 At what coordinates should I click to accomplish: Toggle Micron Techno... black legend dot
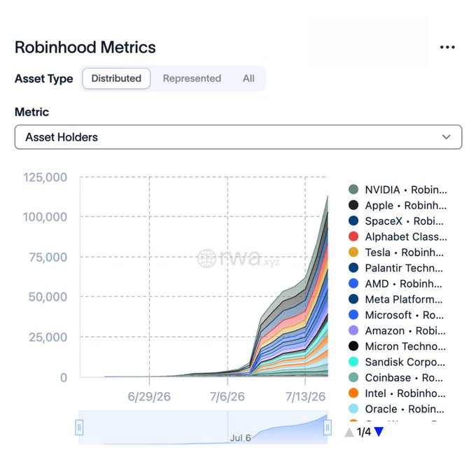pyautogui.click(x=353, y=346)
